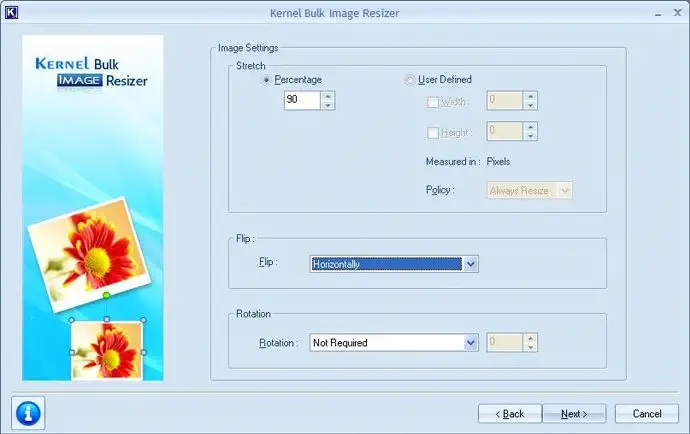
Task: Decrease rotation angle with down spinner
Action: (x=530, y=347)
